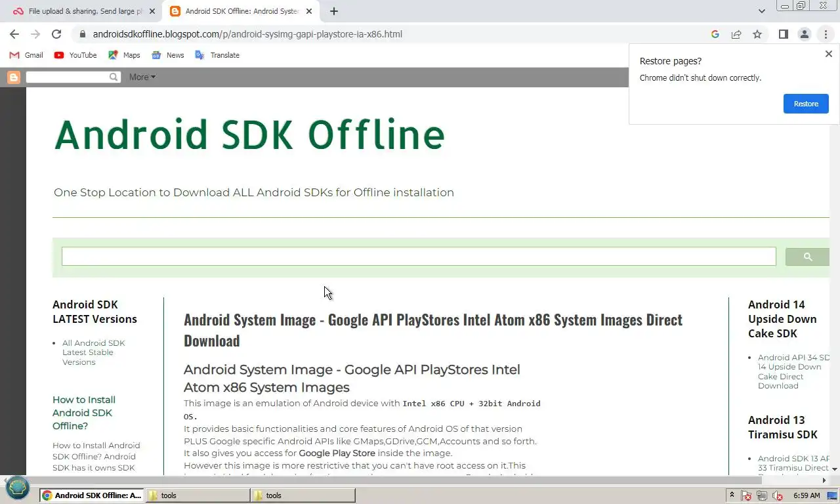Close the File upload & sharing tab
This screenshot has height=504, width=840.
point(152,11)
